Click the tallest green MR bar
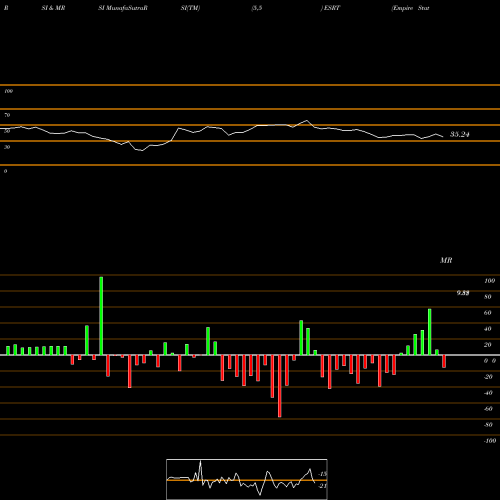The height and width of the screenshot is (500, 500). [x=101, y=316]
